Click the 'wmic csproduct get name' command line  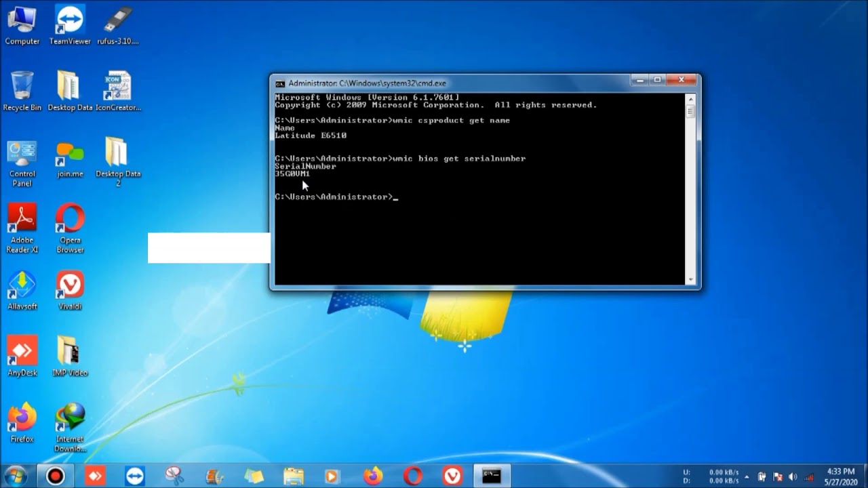tap(392, 121)
